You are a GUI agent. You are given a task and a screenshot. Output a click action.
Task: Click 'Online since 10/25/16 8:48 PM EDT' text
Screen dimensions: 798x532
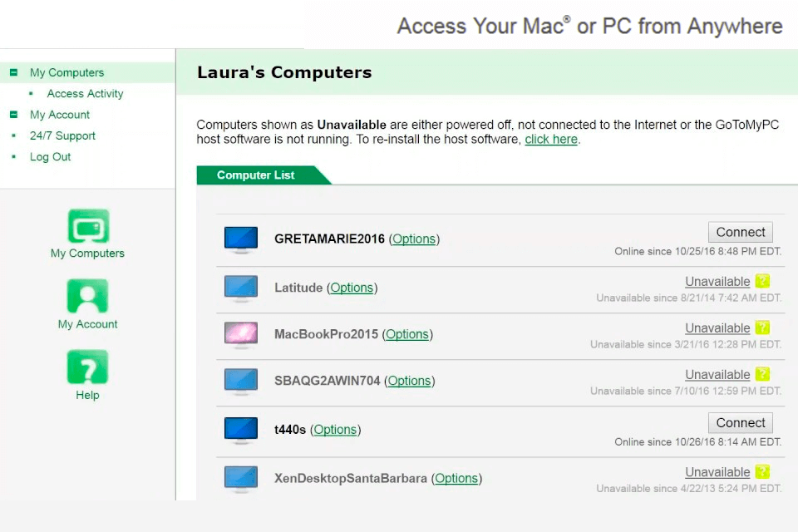(697, 252)
